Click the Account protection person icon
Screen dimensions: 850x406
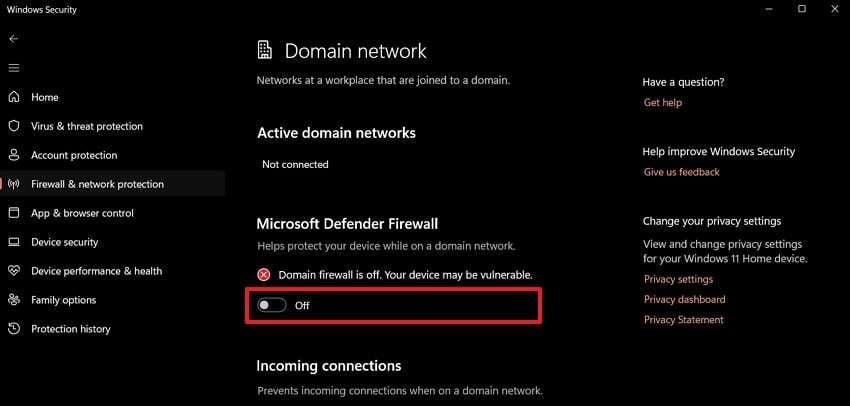[x=14, y=155]
